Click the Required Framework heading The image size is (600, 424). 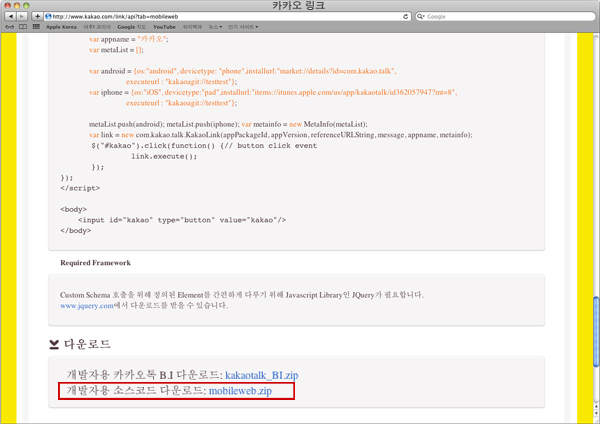coord(95,263)
